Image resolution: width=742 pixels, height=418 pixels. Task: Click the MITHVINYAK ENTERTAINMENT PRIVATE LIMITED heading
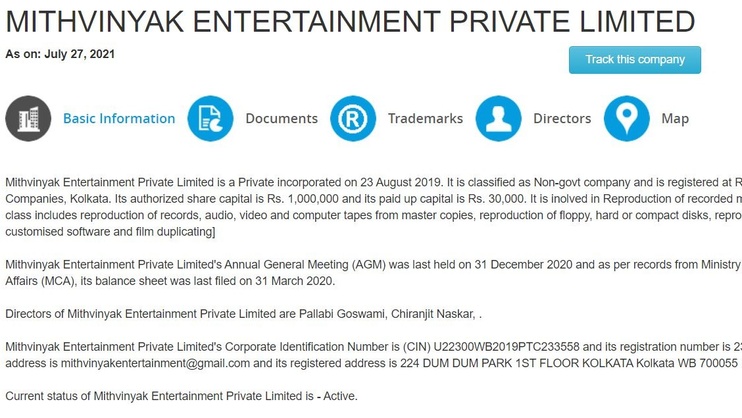click(350, 21)
